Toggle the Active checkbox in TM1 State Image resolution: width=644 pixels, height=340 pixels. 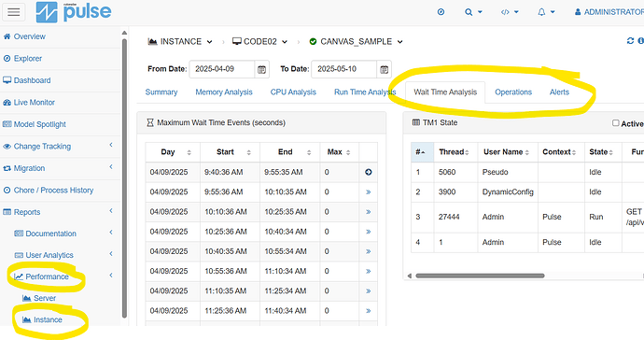point(616,123)
